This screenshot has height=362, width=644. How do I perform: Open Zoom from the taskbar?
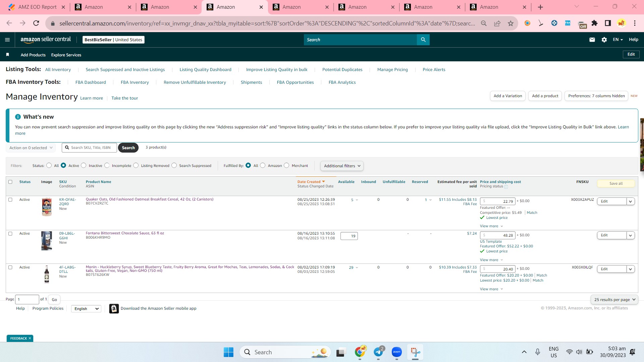click(397, 352)
